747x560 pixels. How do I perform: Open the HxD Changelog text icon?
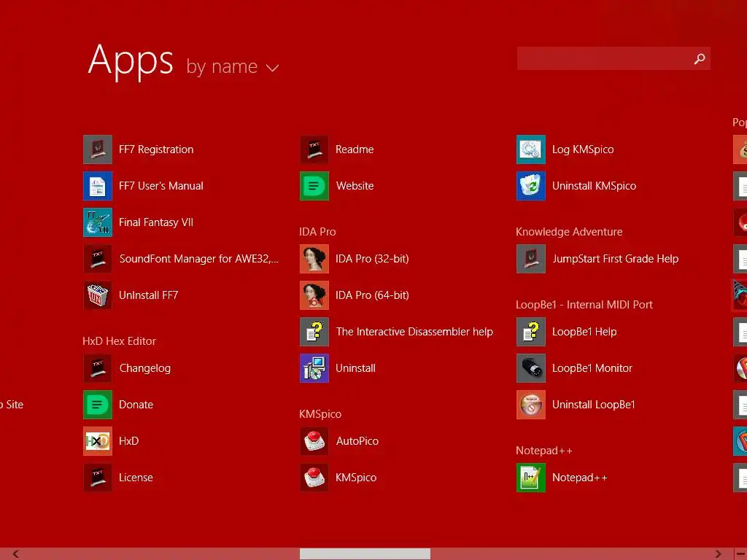[98, 368]
